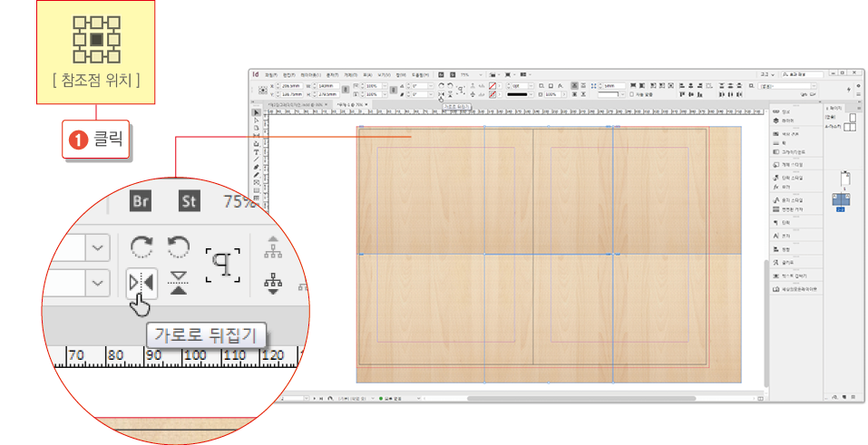868x445 pixels.
Task: Click the delete page trash button in Pages panel
Action: [x=853, y=397]
